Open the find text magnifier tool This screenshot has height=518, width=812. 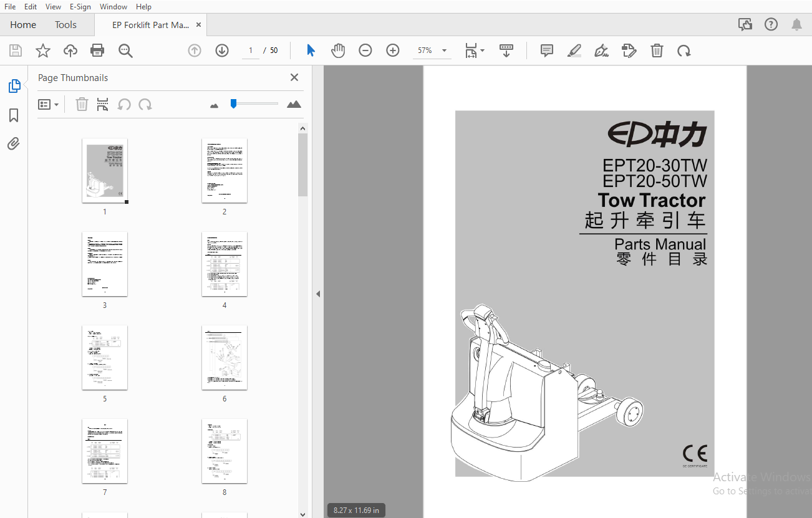[125, 50]
